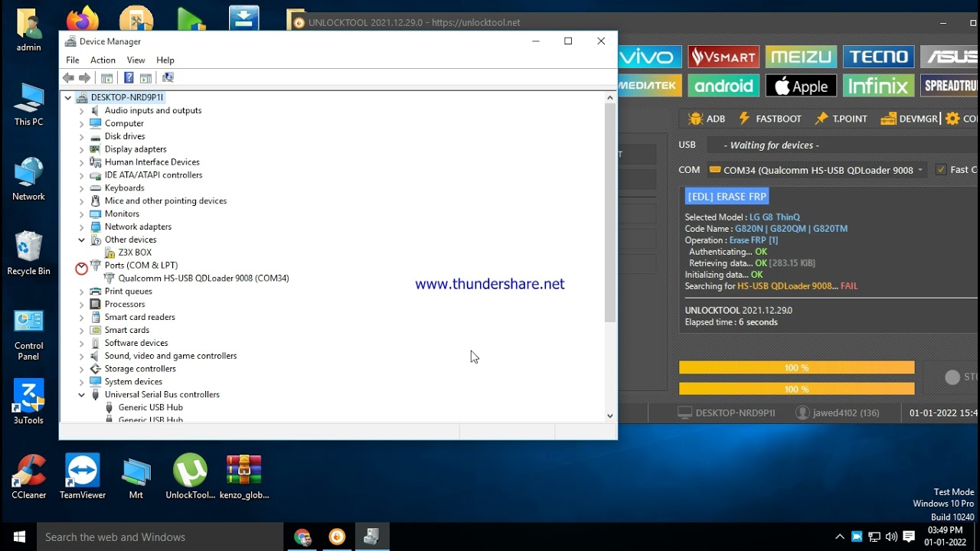Click the taskbar clock showing 03:49 PM
Image resolution: width=980 pixels, height=551 pixels.
[x=945, y=536]
